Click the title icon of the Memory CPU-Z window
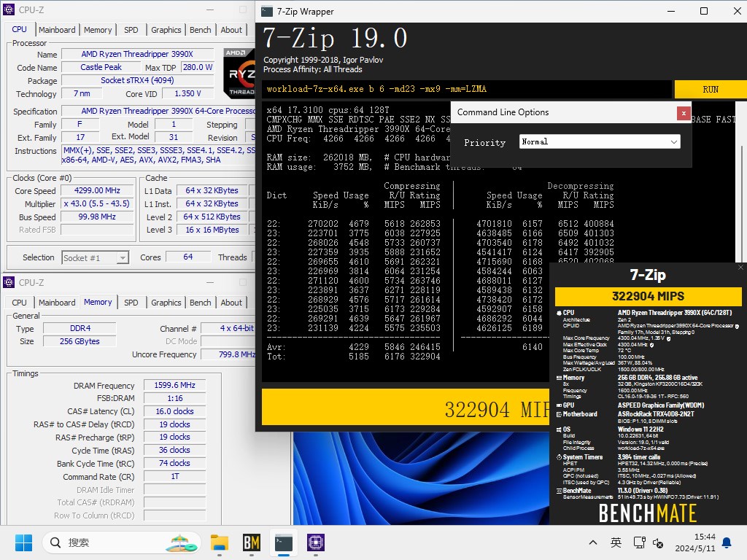The height and width of the screenshot is (560, 747). click(x=9, y=282)
